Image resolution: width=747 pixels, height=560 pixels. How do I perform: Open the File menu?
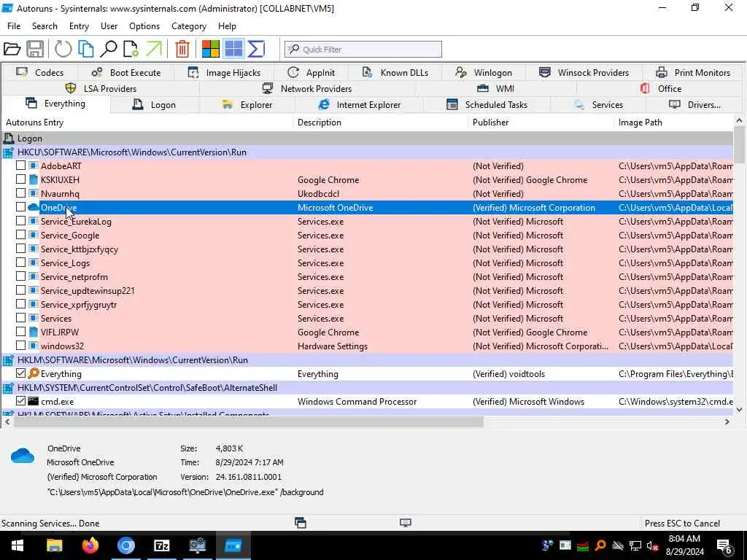[x=14, y=26]
